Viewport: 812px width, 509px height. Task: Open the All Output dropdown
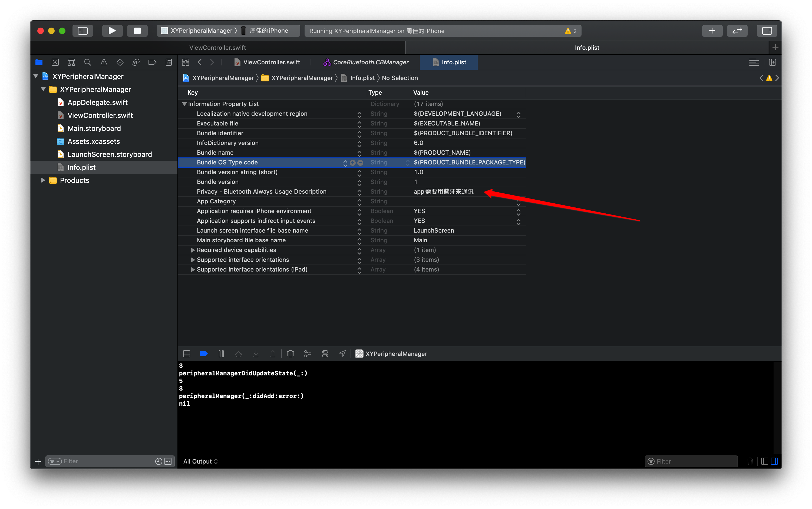point(201,461)
